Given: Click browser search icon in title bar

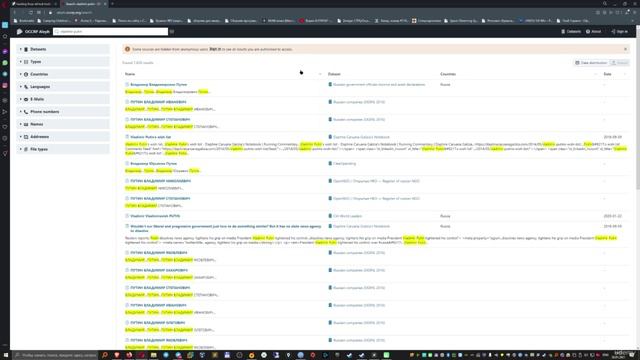Looking at the screenshot, I should 605,4.
